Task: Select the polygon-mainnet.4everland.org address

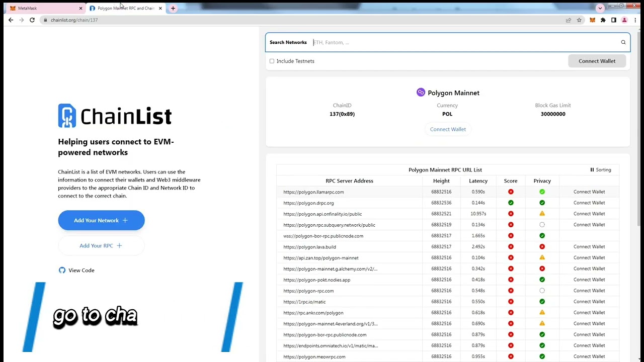Action: [330, 324]
